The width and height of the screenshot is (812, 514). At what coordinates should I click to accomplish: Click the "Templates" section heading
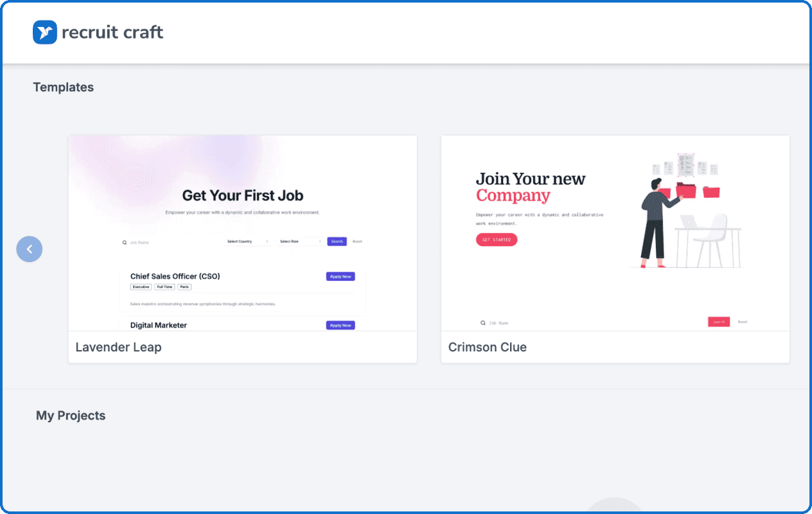pos(64,87)
